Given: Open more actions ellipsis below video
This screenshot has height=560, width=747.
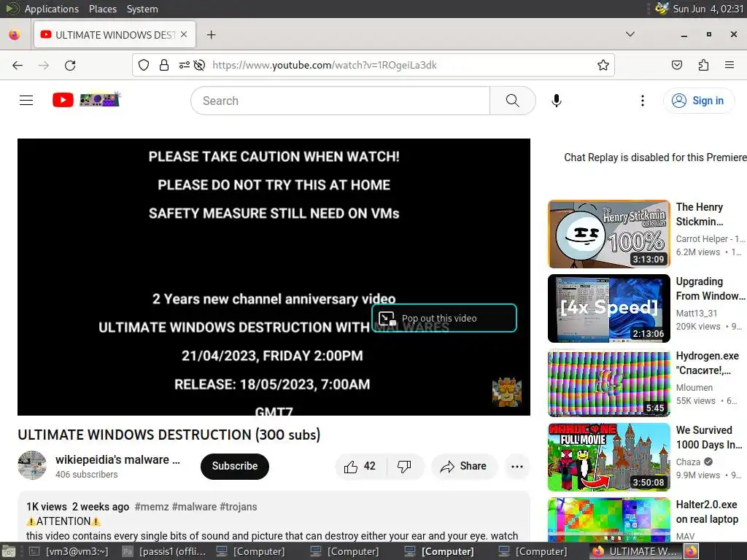Looking at the screenshot, I should (517, 466).
